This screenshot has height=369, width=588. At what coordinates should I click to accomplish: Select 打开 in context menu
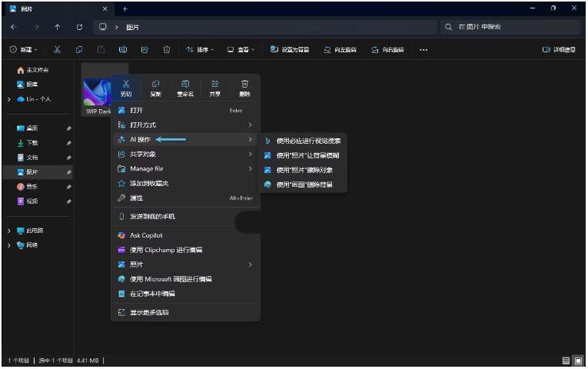tap(186, 110)
